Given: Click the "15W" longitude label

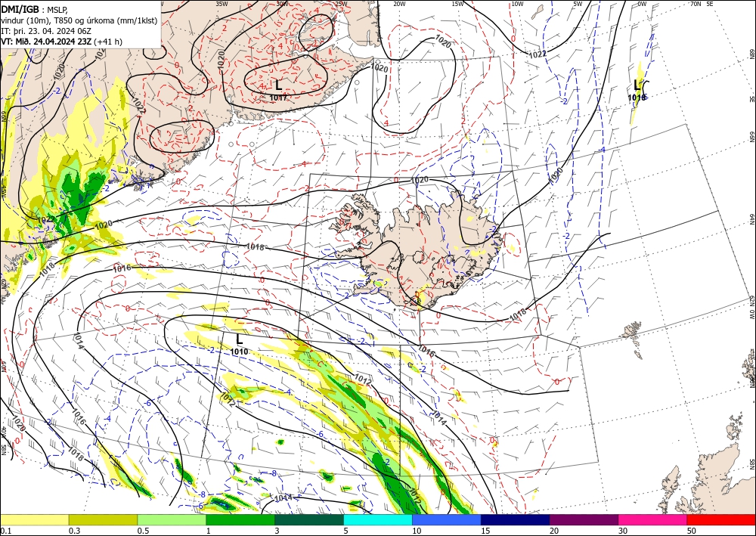Looking at the screenshot, I should [457, 4].
